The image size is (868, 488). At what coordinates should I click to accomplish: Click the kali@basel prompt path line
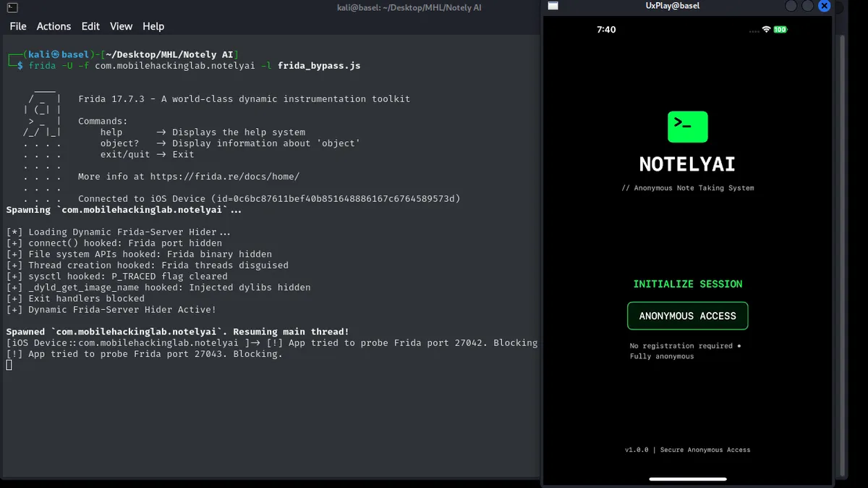pos(123,55)
